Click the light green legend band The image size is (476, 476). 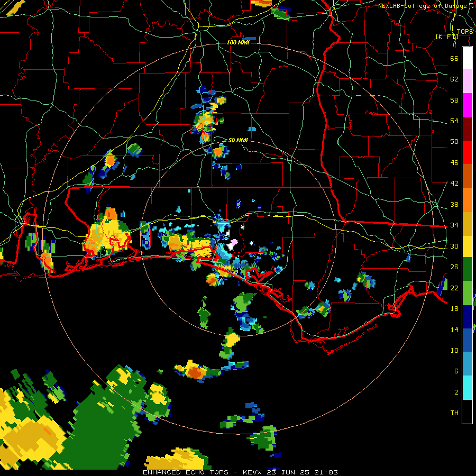467,293
